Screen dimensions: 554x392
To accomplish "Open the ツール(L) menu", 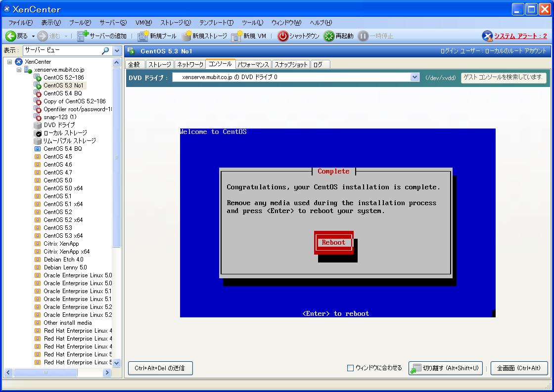I will point(253,23).
